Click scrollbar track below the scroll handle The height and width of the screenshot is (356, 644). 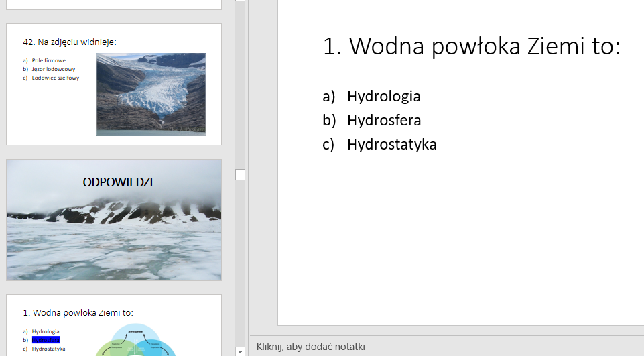(x=241, y=268)
